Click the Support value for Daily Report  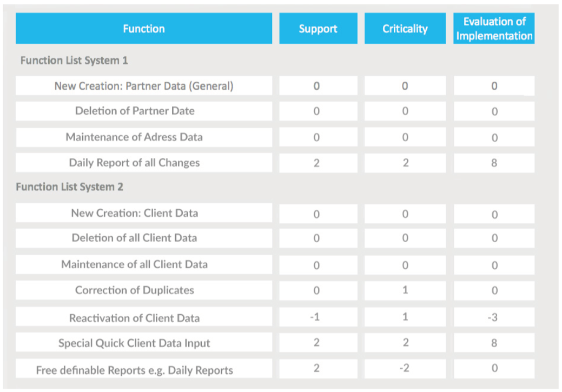(x=318, y=163)
